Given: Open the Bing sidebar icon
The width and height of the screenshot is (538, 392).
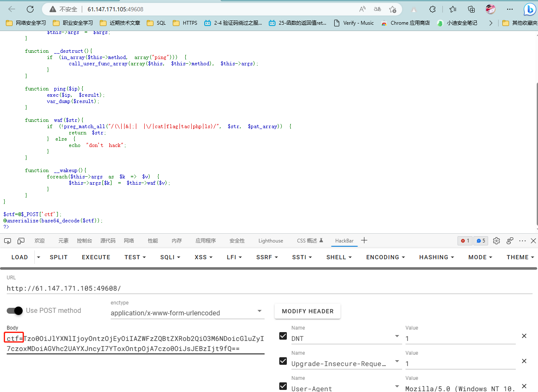Looking at the screenshot, I should pyautogui.click(x=529, y=9).
